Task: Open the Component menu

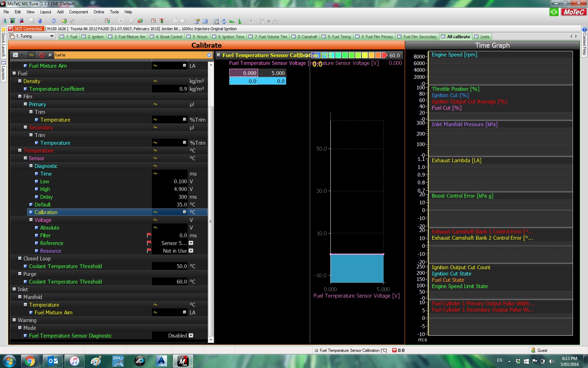Action: pyautogui.click(x=78, y=12)
